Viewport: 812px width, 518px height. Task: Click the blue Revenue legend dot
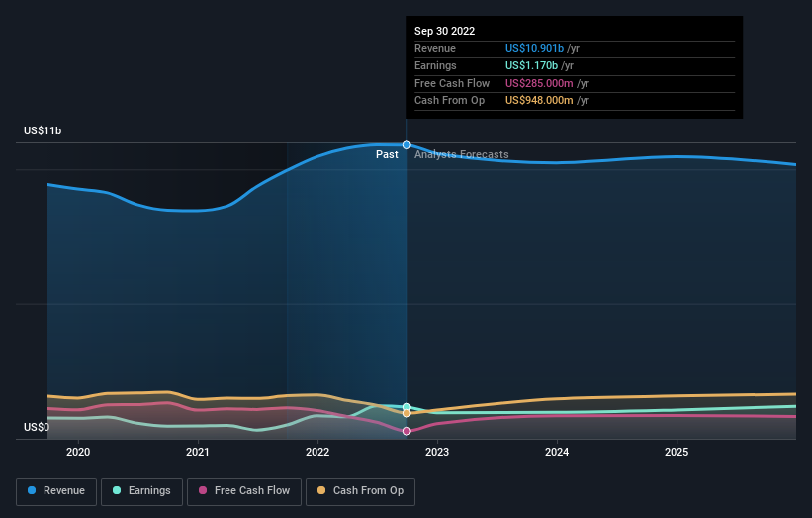click(32, 490)
